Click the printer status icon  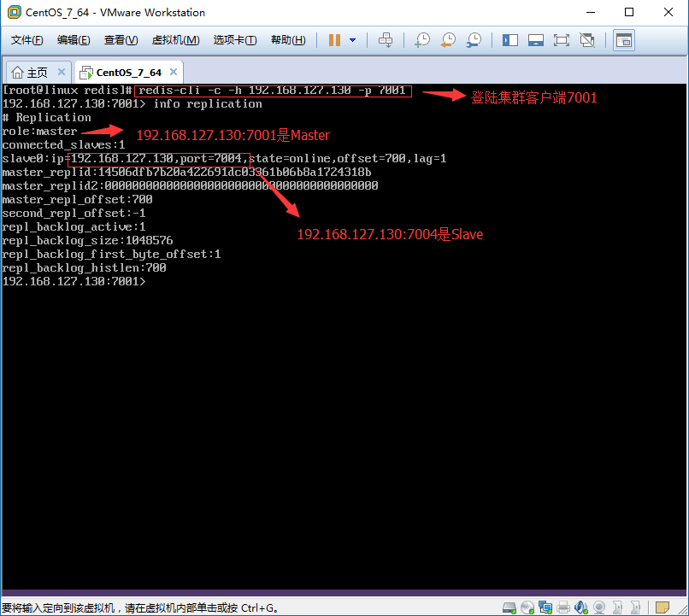563,607
